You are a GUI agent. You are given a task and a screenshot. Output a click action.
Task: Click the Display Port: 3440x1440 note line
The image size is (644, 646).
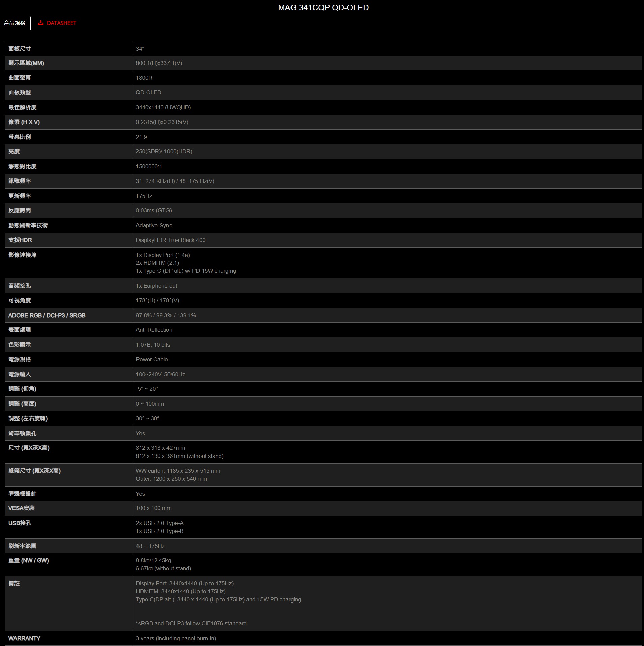(x=185, y=583)
